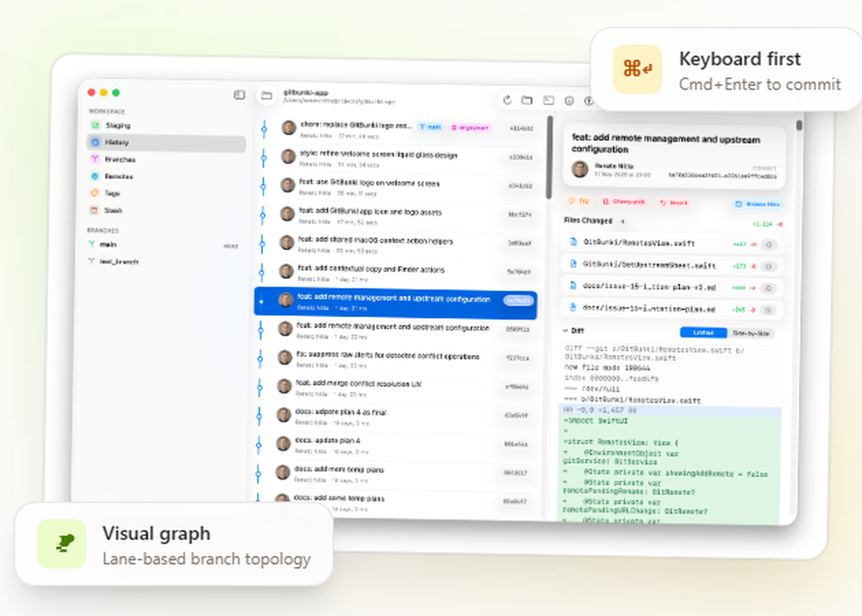
Task: Toggle the sidebar panel icon
Action: pos(239,95)
